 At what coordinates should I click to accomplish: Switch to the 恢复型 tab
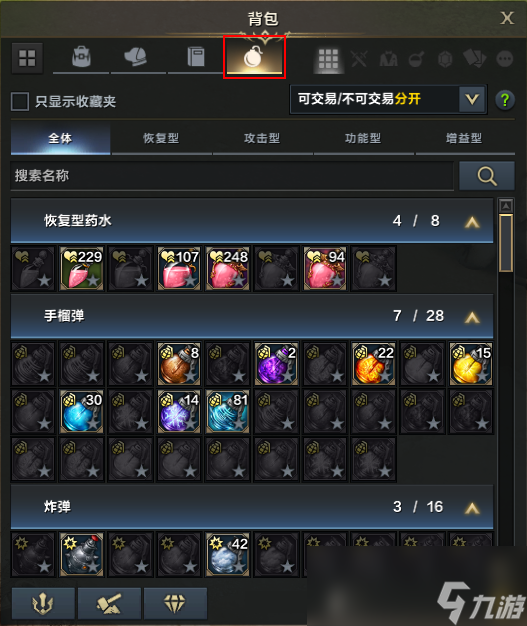point(161,138)
